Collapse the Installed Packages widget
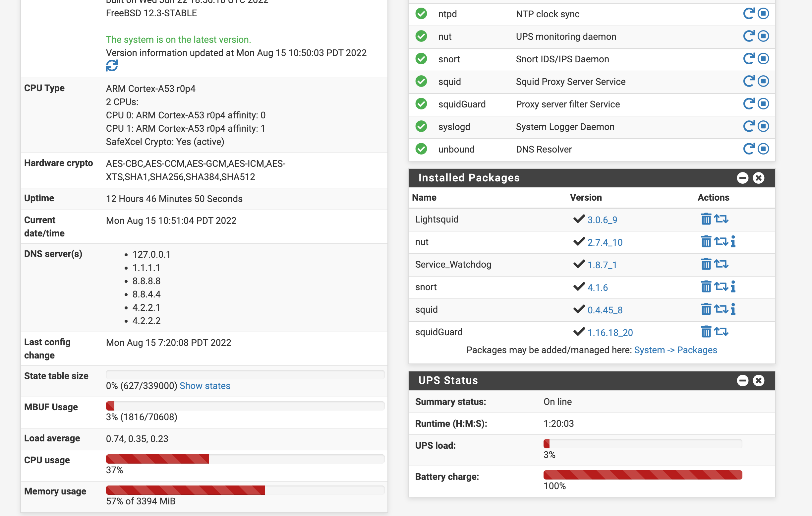Screen dimensions: 812x516 click(x=742, y=178)
